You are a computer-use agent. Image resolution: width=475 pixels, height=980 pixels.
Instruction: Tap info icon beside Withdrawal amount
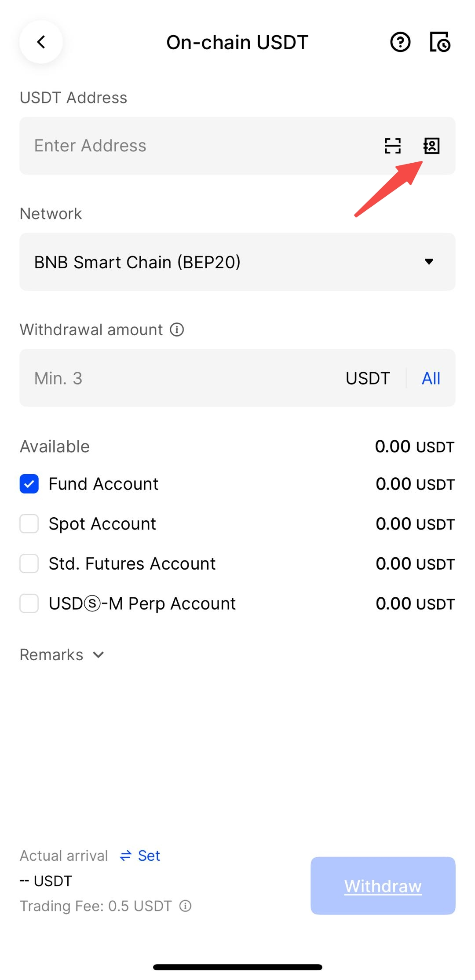[177, 329]
